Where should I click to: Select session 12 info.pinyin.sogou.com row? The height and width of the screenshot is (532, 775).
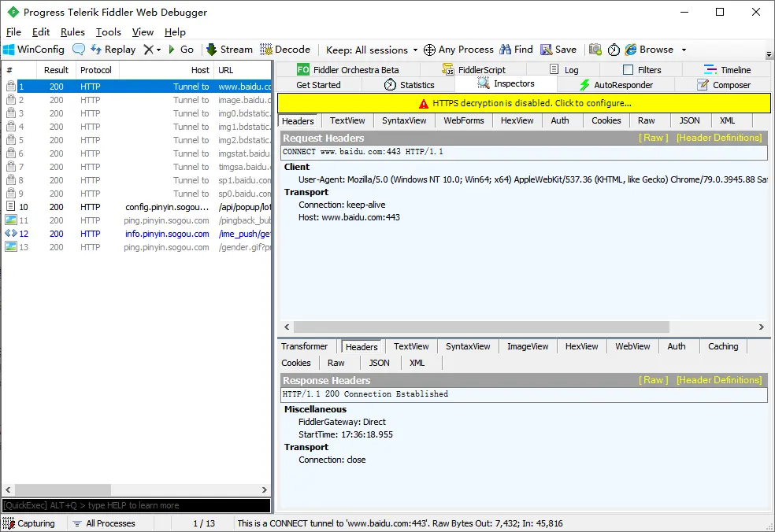[x=137, y=234]
